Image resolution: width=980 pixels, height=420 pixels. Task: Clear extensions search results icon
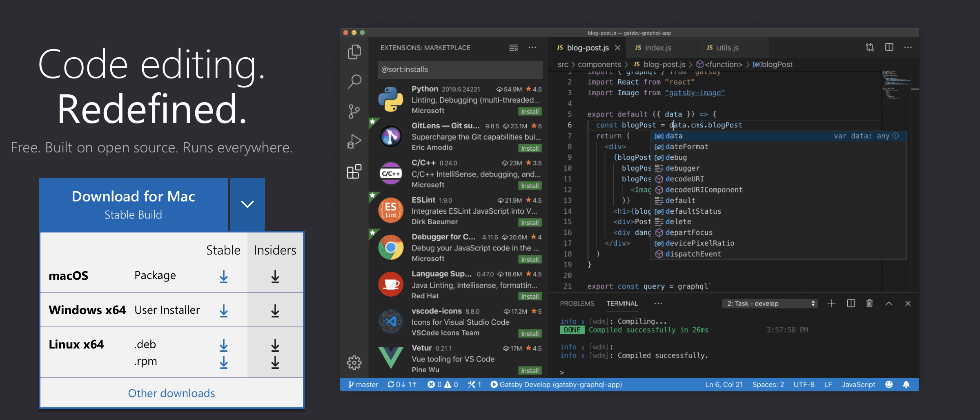click(513, 48)
